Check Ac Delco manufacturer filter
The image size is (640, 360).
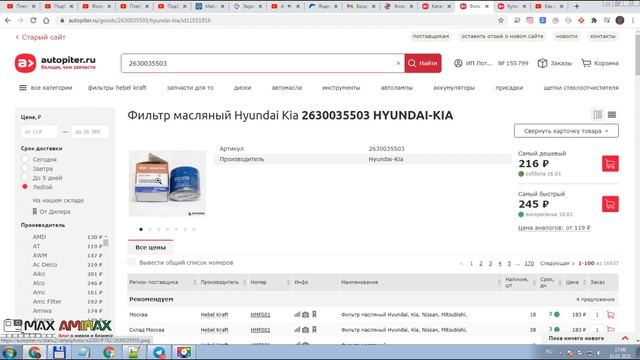click(25, 264)
